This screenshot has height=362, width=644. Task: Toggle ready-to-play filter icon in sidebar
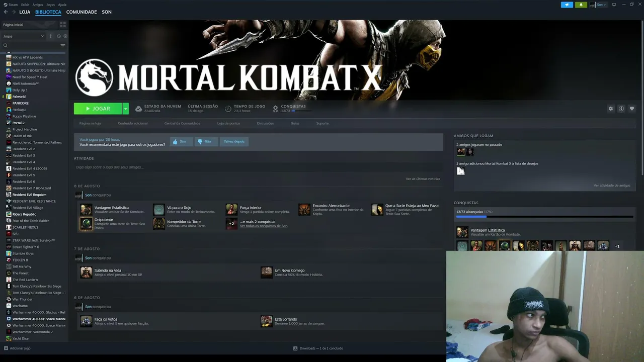tap(65, 36)
